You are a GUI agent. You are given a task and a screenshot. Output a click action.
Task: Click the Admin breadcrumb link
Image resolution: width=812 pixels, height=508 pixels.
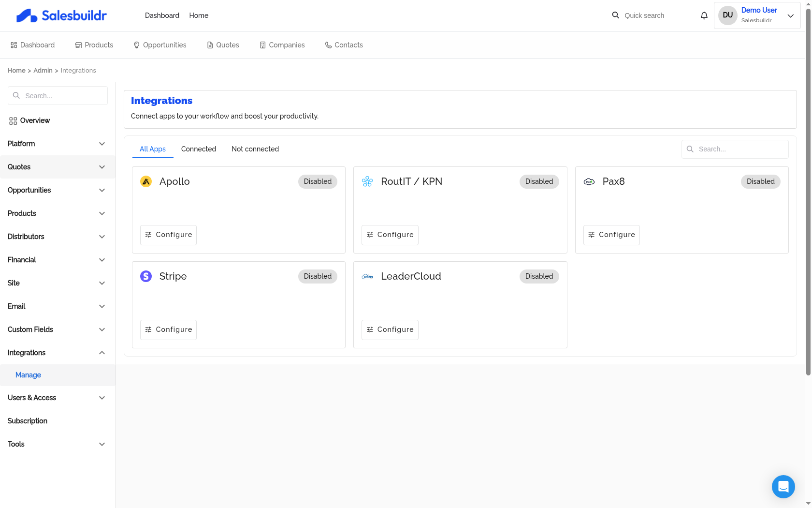click(43, 71)
